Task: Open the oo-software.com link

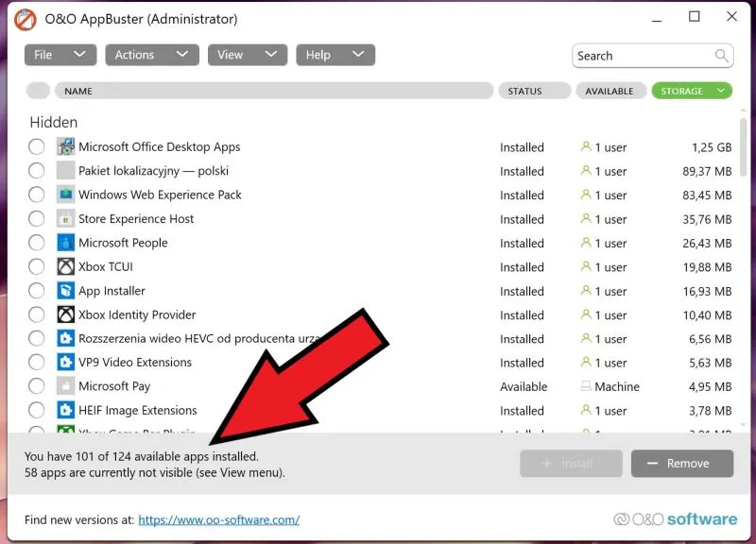Action: [x=218, y=519]
